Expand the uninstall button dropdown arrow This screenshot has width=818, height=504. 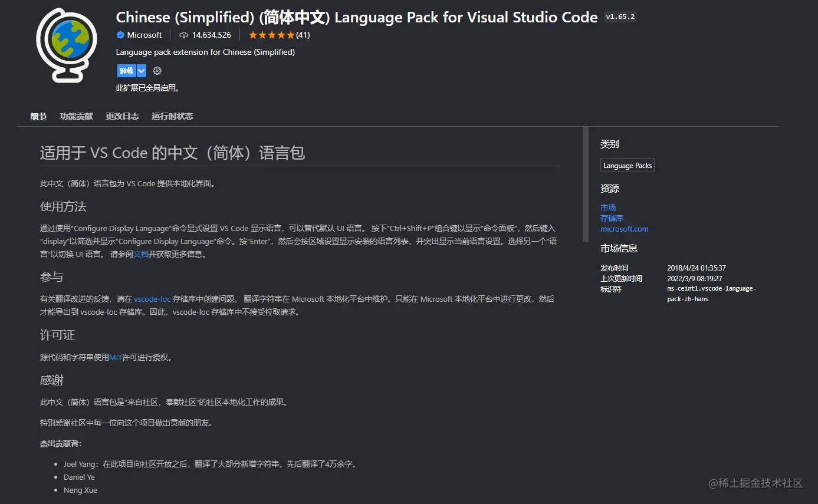click(142, 71)
